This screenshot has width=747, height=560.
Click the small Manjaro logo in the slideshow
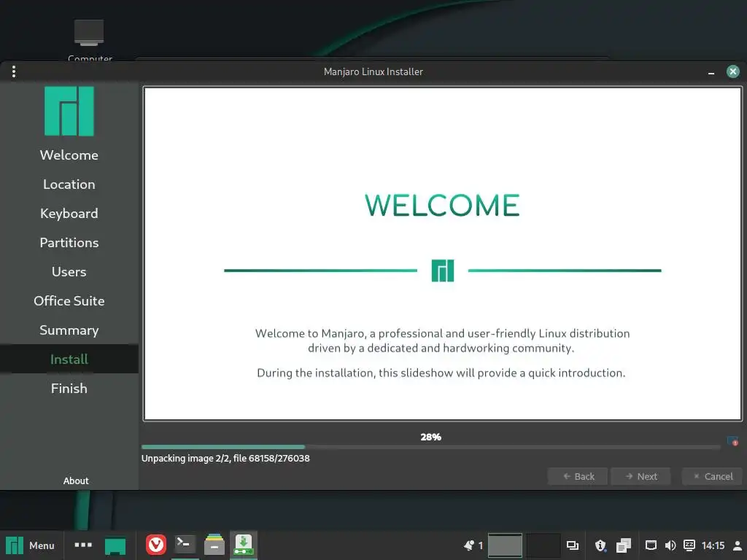[443, 271]
